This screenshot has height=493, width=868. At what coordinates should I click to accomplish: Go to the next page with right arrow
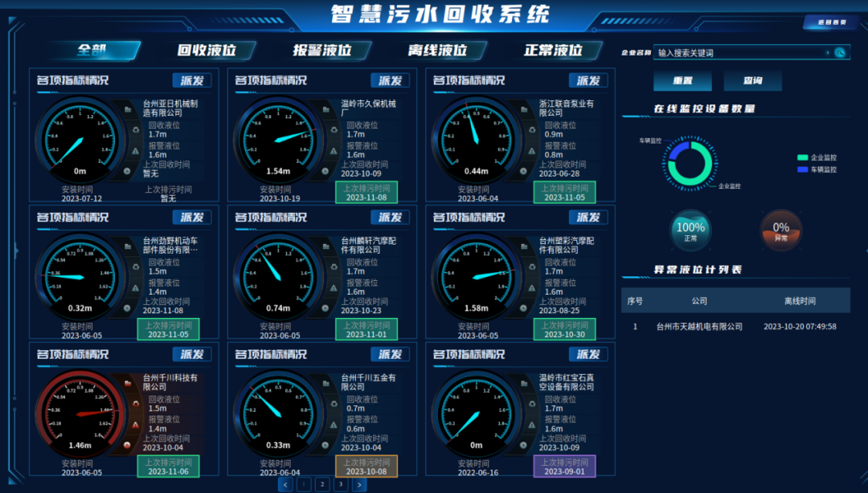(358, 484)
